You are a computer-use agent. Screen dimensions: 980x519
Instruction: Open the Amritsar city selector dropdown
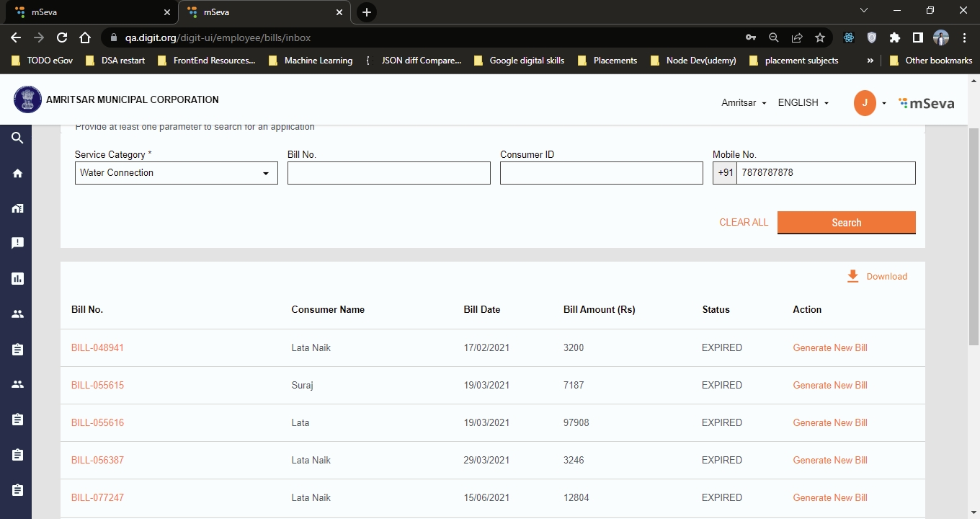(x=744, y=103)
